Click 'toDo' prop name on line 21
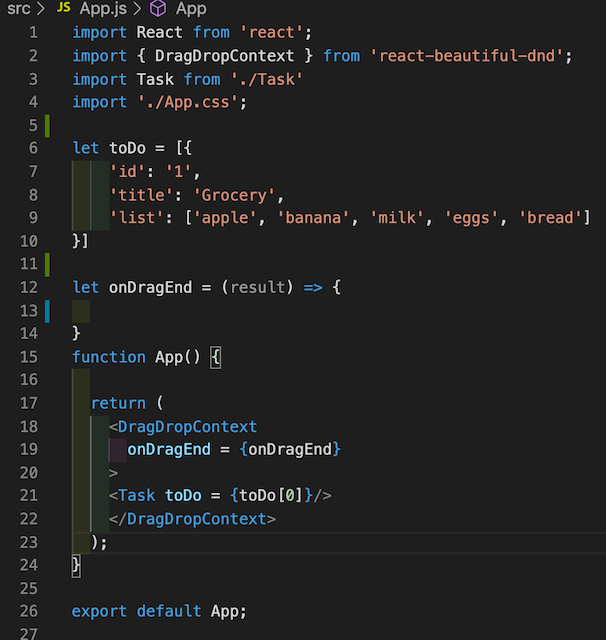This screenshot has width=606, height=640. [x=183, y=496]
